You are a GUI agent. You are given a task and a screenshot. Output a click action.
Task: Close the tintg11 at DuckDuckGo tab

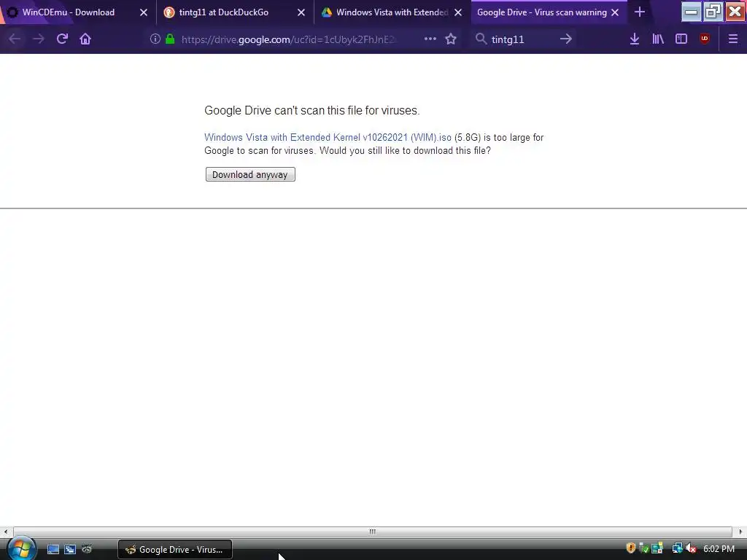(301, 12)
